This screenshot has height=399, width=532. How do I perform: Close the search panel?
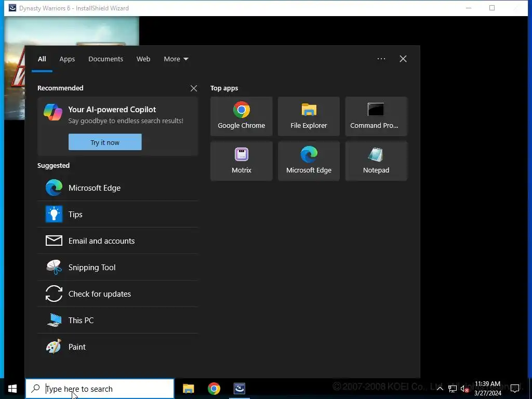(403, 59)
